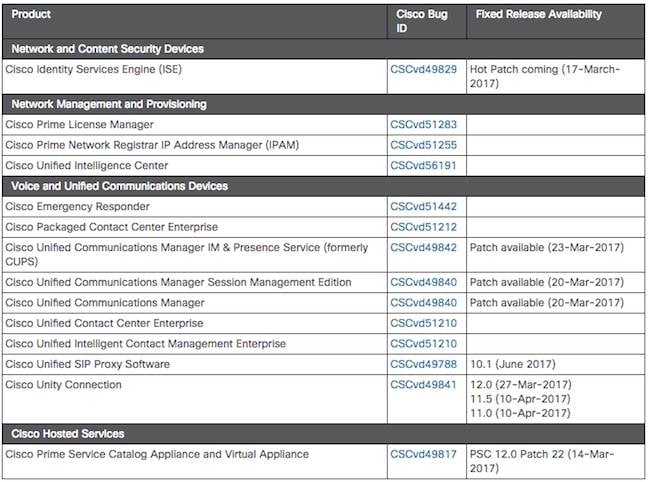The width and height of the screenshot is (648, 482).
Task: Open bug link CSCvd51212
Action: [423, 227]
